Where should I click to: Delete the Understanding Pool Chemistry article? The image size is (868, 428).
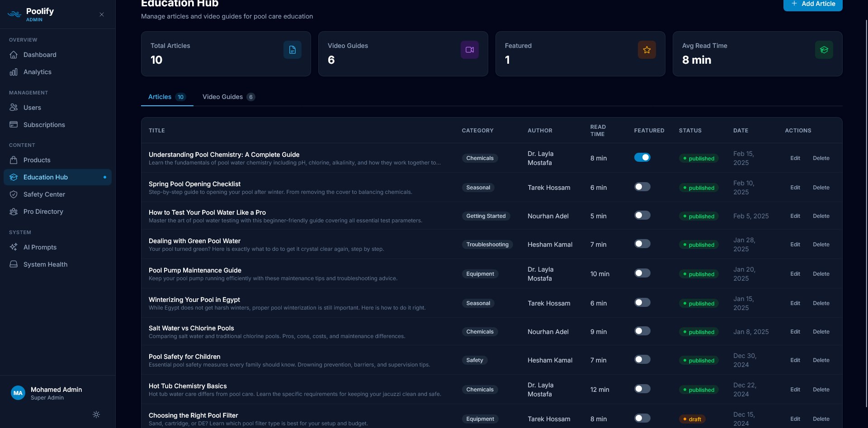click(x=821, y=158)
